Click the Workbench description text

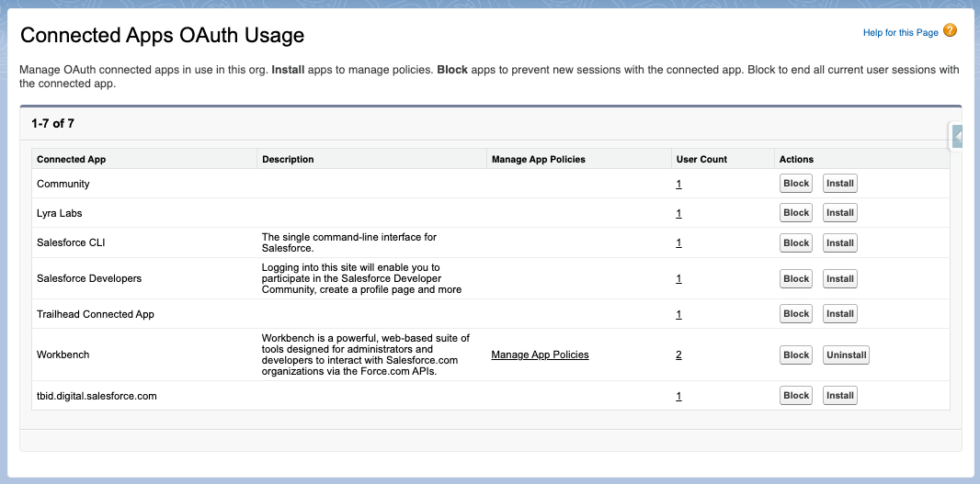[366, 355]
